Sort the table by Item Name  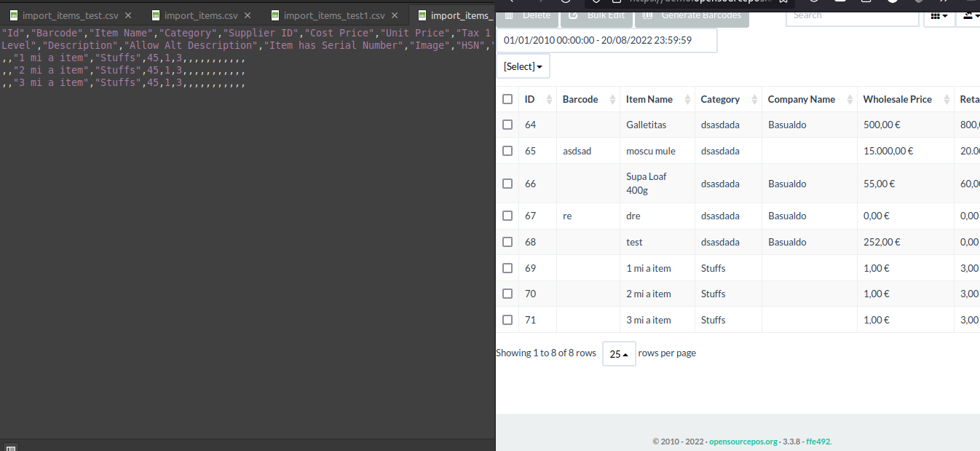pyautogui.click(x=649, y=99)
